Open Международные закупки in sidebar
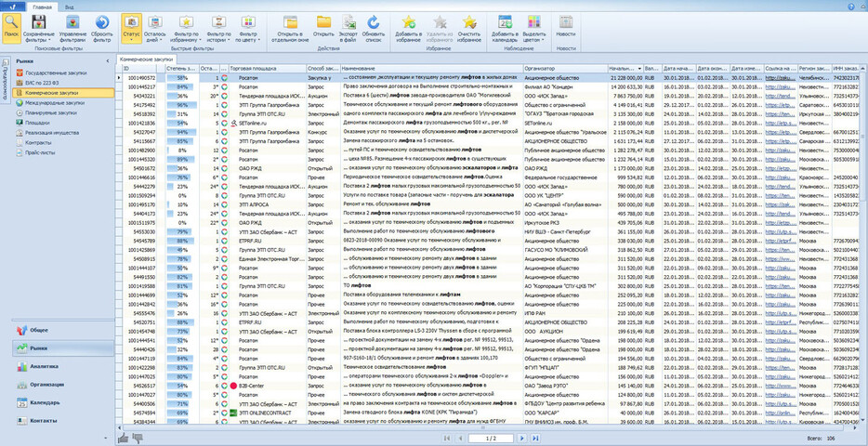This screenshot has width=868, height=446. [x=54, y=103]
